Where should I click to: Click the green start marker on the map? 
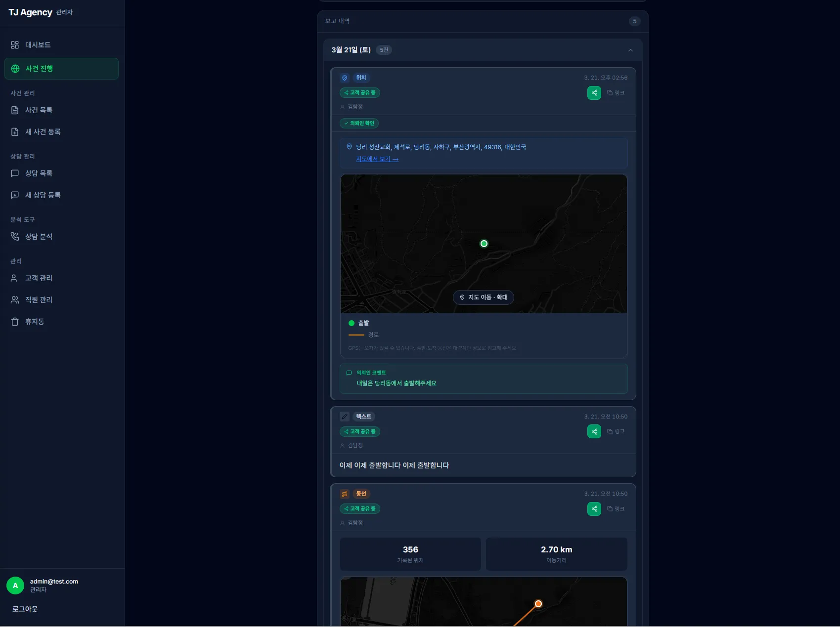tap(484, 244)
